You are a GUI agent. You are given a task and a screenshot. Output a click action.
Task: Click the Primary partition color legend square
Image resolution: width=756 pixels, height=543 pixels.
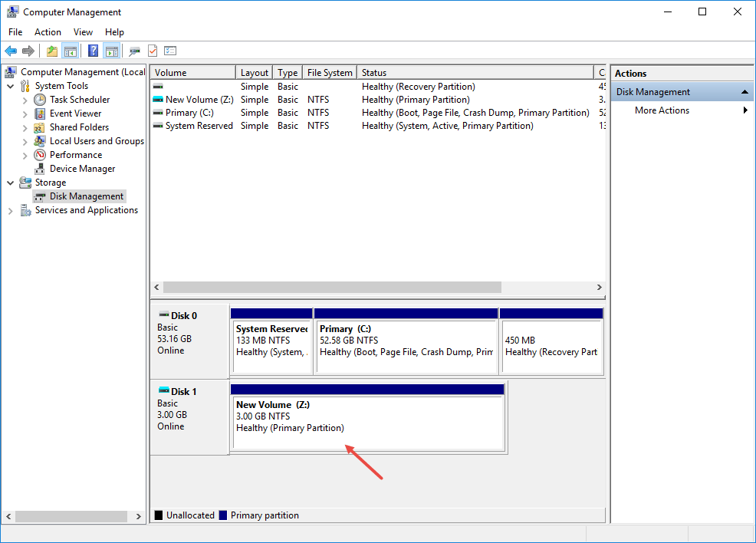(x=222, y=515)
